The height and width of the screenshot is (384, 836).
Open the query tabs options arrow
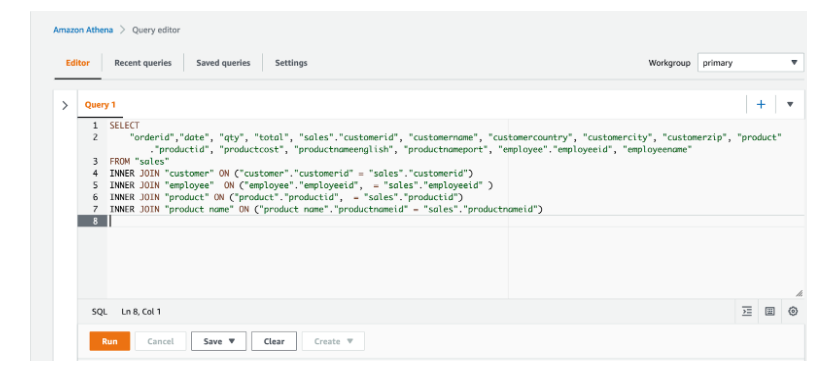(x=790, y=105)
